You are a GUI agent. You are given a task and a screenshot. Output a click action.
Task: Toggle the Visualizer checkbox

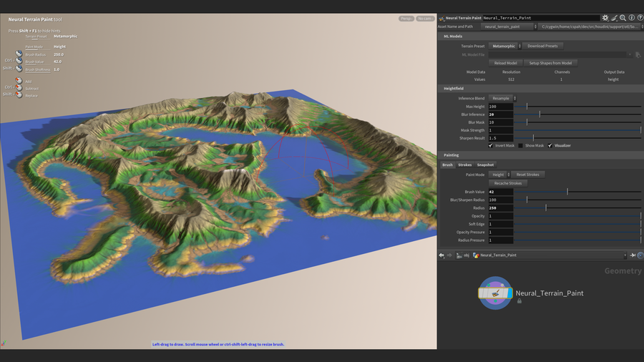[x=550, y=145]
